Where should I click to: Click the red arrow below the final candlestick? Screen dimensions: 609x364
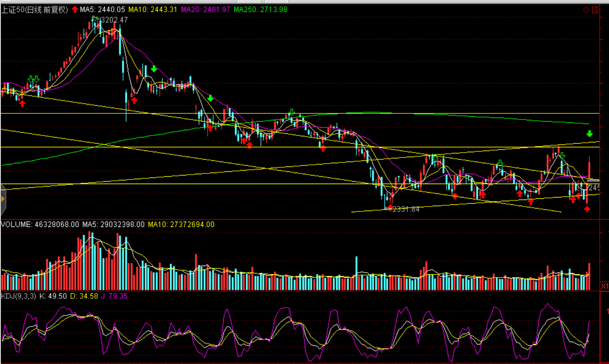point(587,209)
